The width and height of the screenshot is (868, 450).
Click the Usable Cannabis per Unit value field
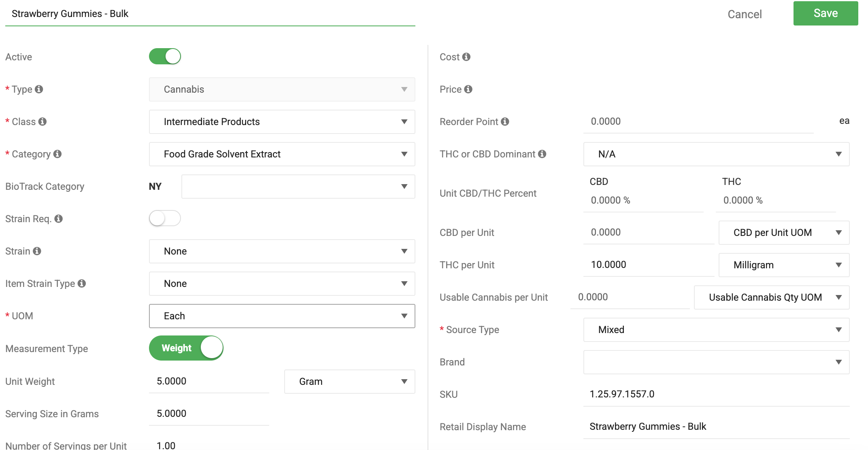click(x=630, y=297)
